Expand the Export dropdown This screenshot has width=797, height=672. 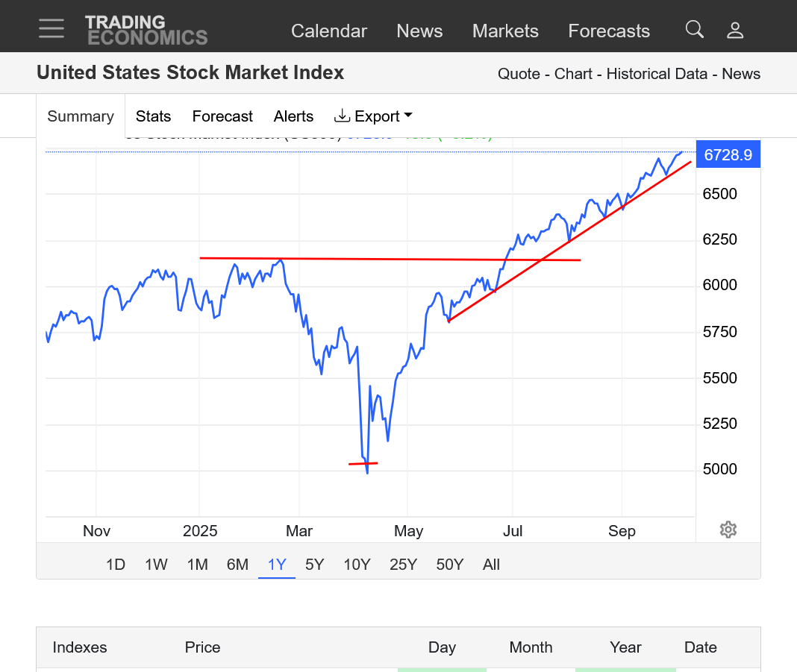tap(373, 116)
